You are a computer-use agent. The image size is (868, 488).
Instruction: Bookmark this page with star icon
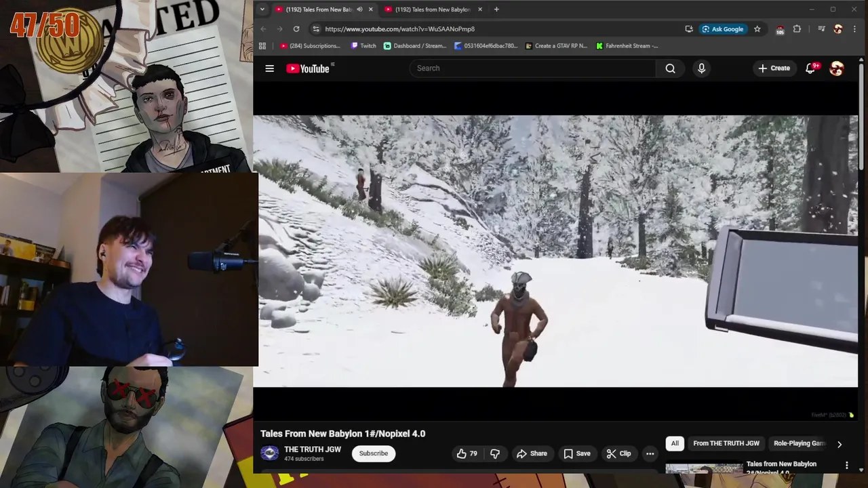[x=757, y=29]
